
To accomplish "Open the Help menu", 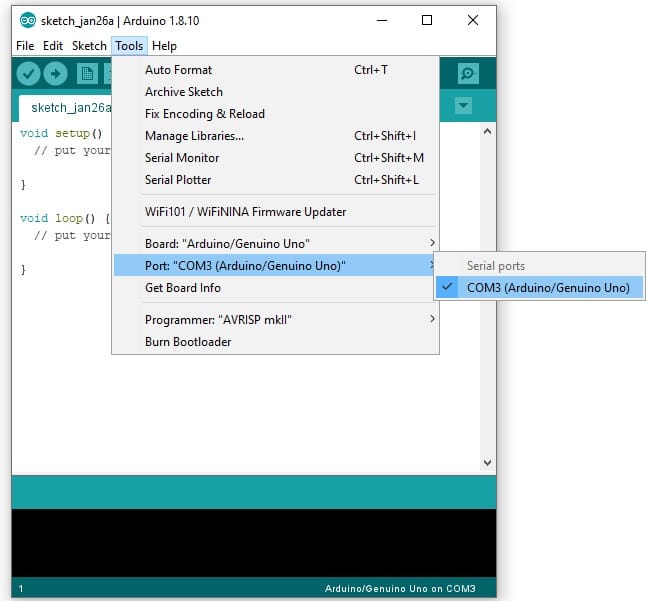I will point(164,46).
